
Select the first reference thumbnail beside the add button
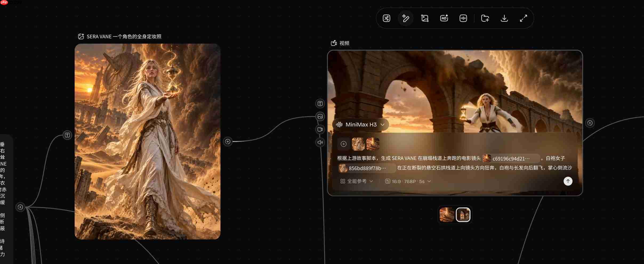click(358, 144)
